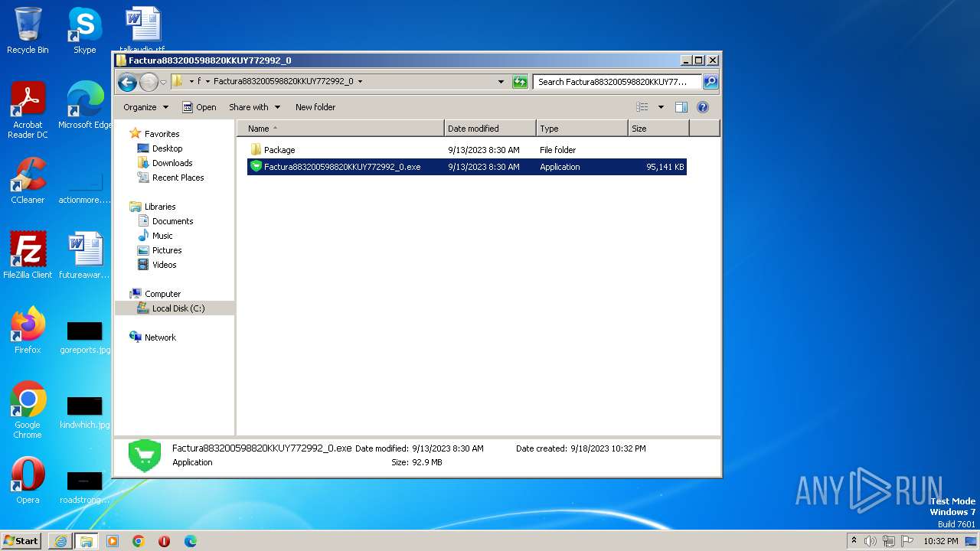
Task: Sort by Name column header
Action: tap(341, 129)
